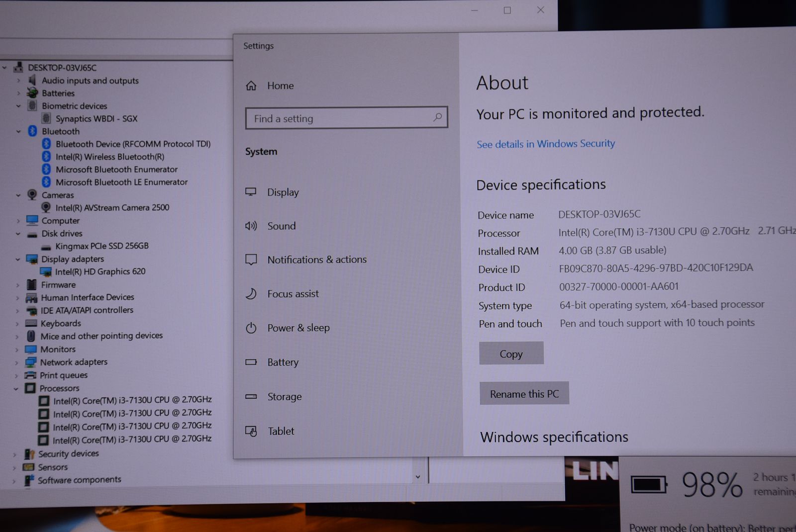
Task: Click the Product ID value 00327-70000-00001-AA601
Action: click(618, 286)
